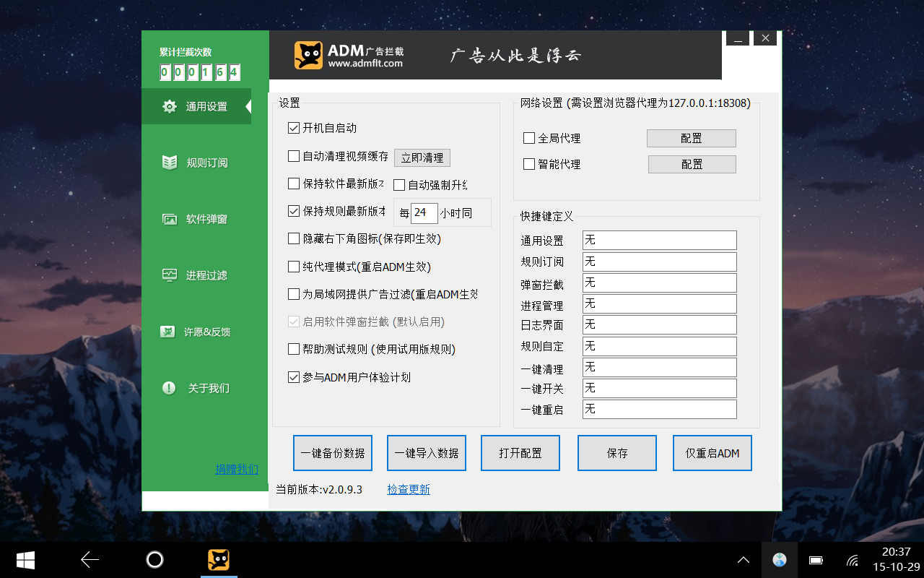Click ADM app icon on taskbar
Image resolution: width=924 pixels, height=578 pixels.
(x=219, y=560)
